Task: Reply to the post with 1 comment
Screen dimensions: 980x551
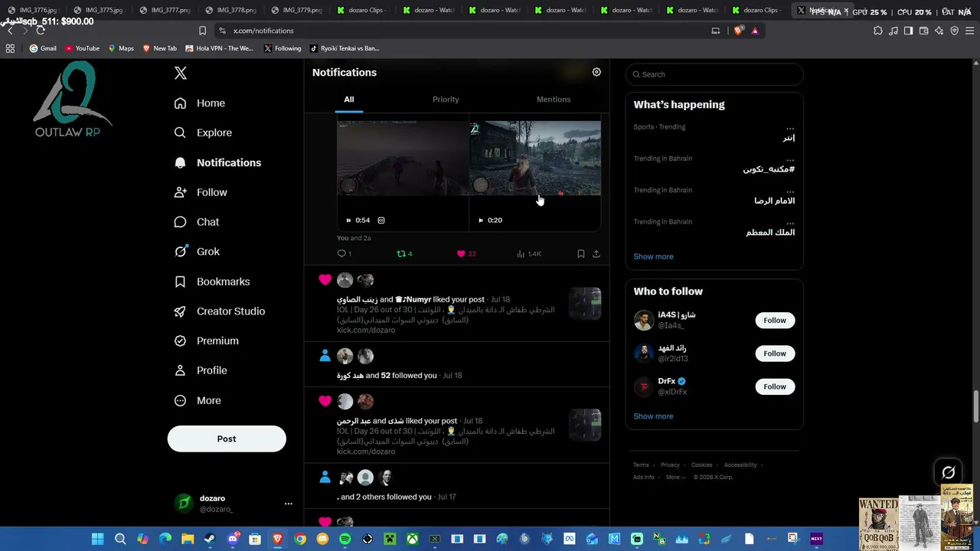Action: pos(345,253)
